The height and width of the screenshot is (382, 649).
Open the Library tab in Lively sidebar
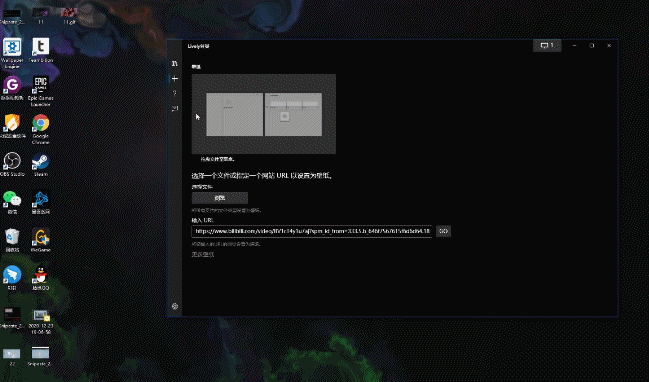pyautogui.click(x=175, y=63)
